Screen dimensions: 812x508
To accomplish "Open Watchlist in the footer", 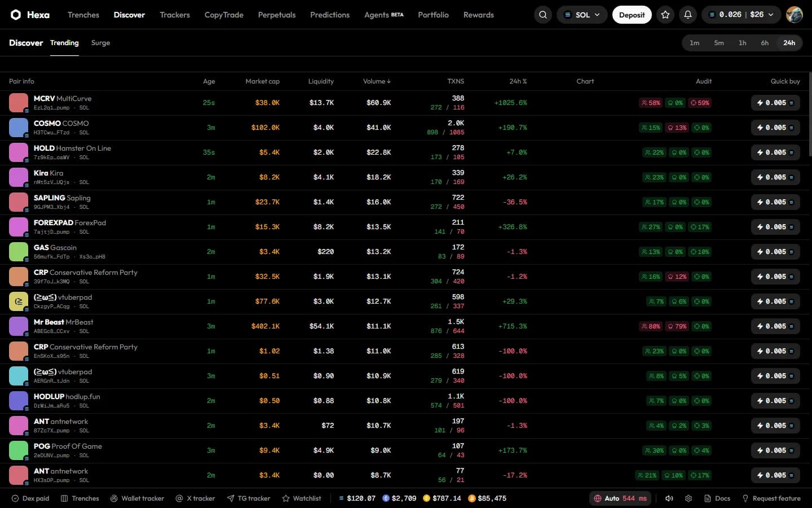I will point(302,498).
